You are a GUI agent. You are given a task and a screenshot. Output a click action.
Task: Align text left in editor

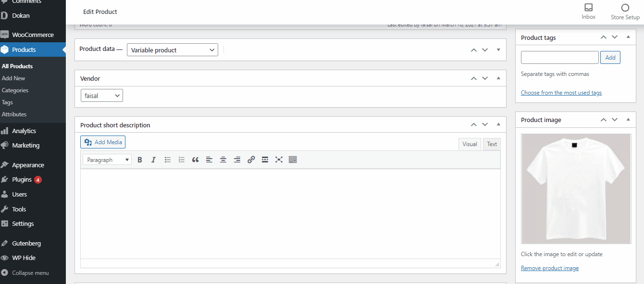pos(209,160)
